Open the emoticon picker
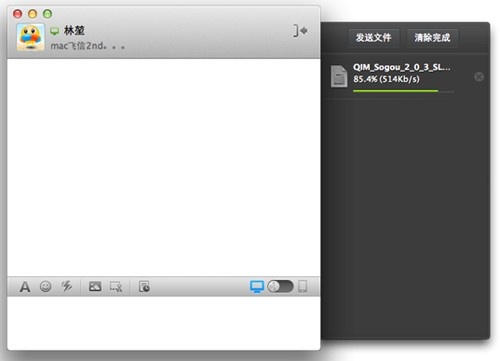The width and height of the screenshot is (500, 361). click(46, 286)
